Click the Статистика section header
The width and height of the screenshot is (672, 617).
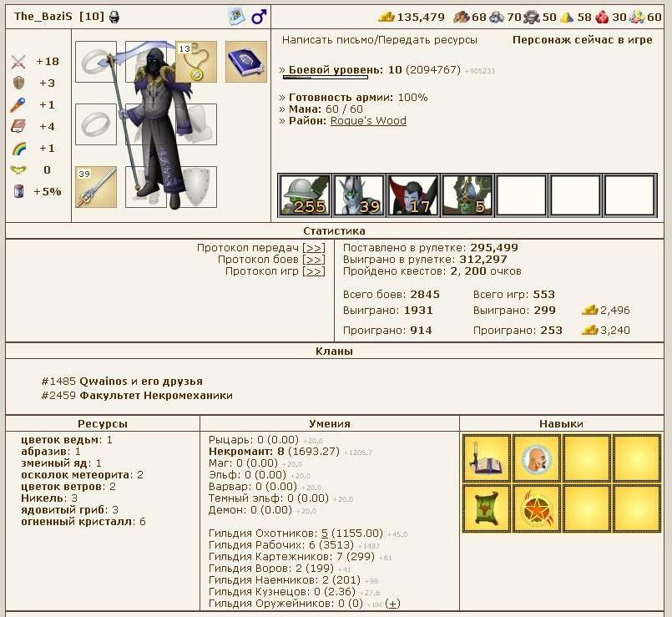[x=334, y=230]
